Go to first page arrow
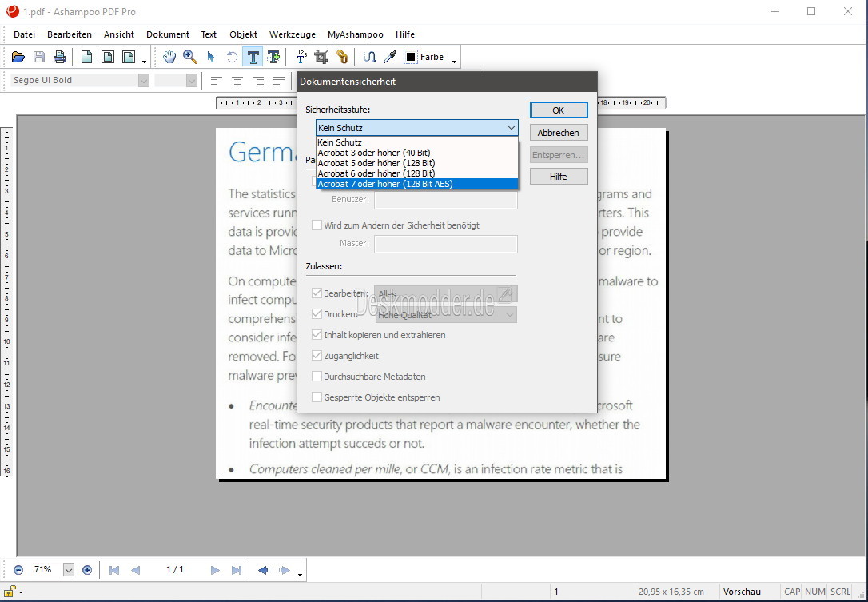 tap(114, 570)
